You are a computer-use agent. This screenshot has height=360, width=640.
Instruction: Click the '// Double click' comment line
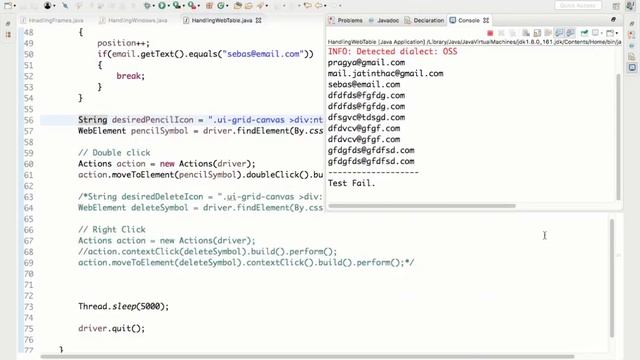coord(114,153)
